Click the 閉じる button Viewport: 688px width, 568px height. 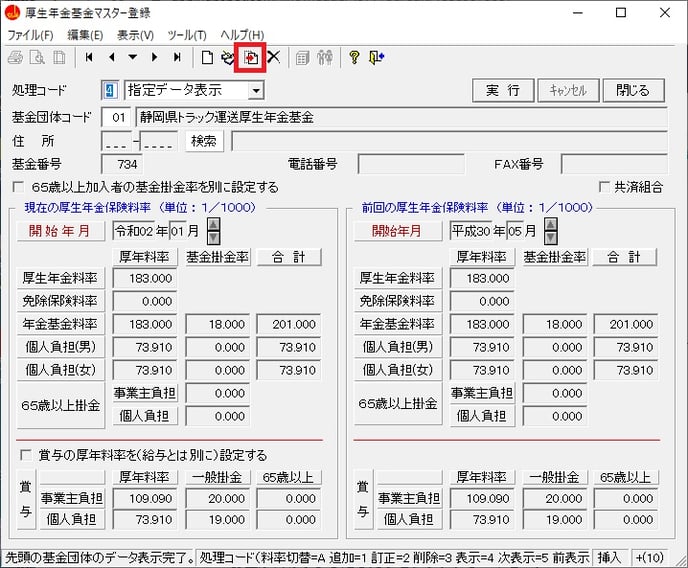(633, 90)
